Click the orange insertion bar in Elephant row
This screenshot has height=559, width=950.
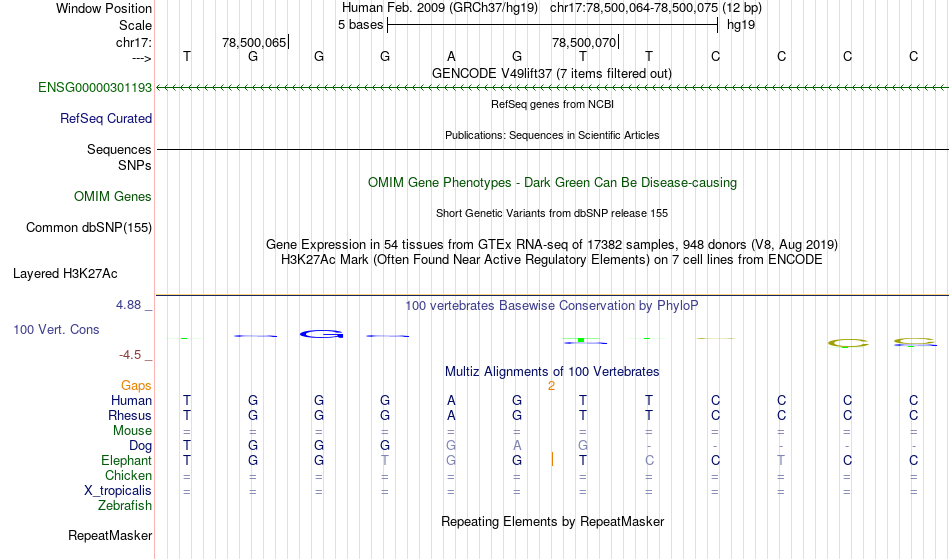tap(552, 459)
